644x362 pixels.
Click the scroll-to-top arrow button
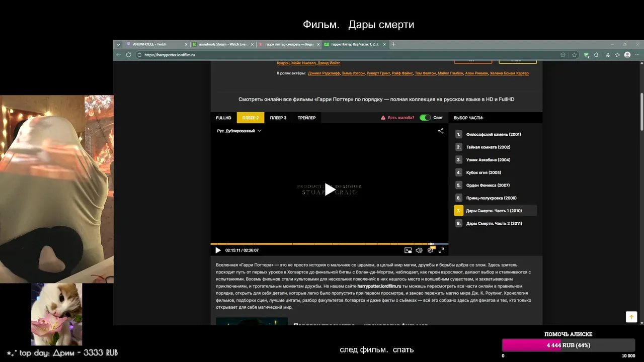coord(631,317)
